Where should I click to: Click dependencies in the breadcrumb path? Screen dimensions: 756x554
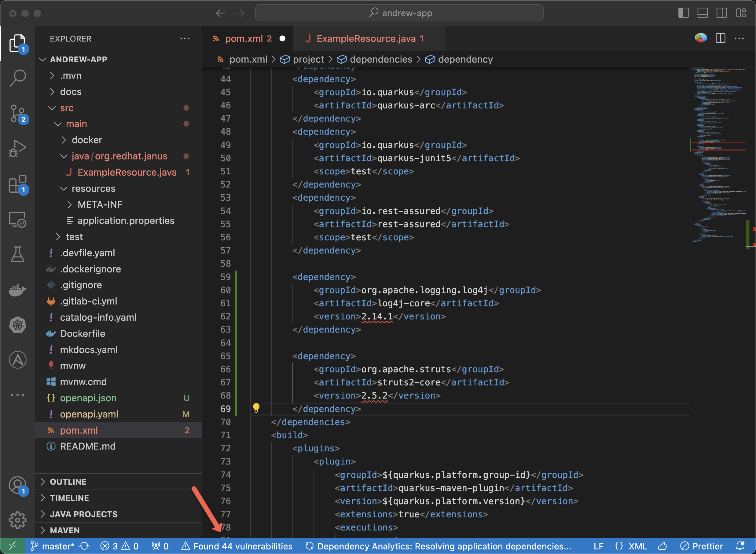coord(380,59)
